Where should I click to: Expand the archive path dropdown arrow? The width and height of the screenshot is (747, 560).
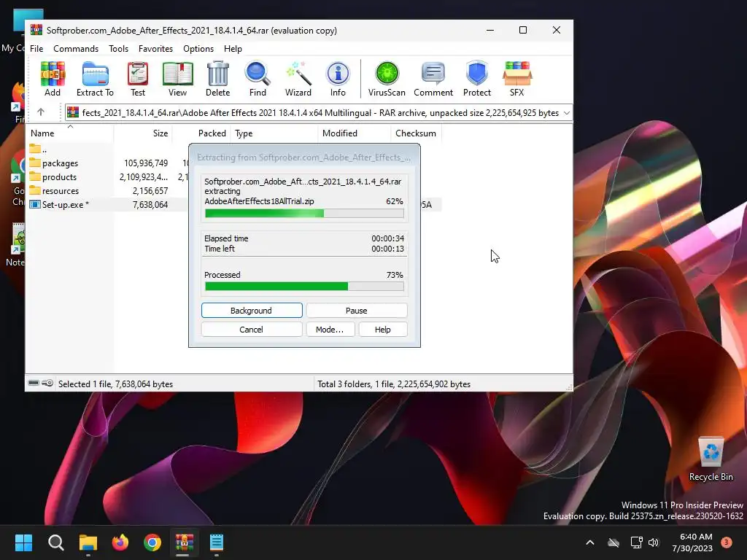[x=566, y=113]
